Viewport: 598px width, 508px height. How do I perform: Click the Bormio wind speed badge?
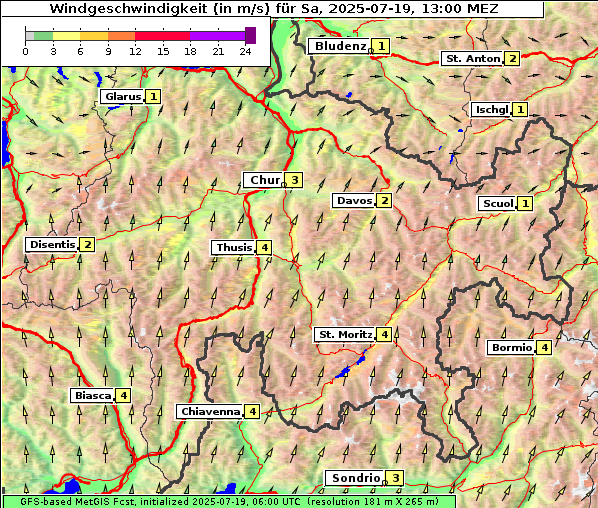click(x=544, y=347)
